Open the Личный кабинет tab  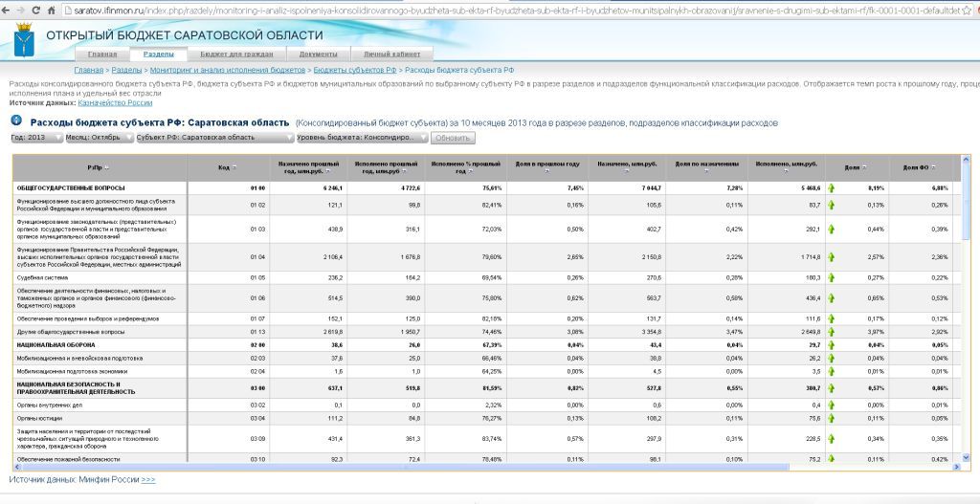[x=391, y=55]
